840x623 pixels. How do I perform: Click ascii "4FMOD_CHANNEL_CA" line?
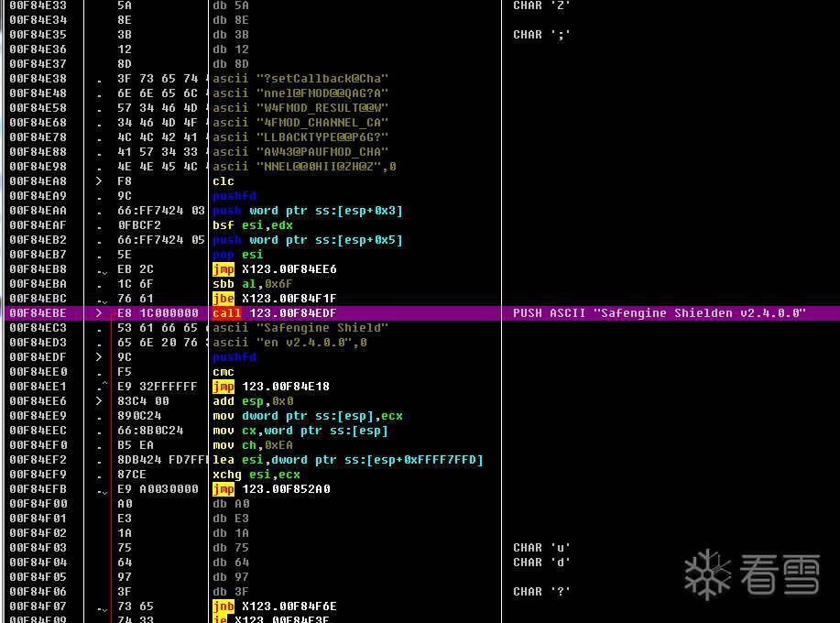click(x=300, y=123)
